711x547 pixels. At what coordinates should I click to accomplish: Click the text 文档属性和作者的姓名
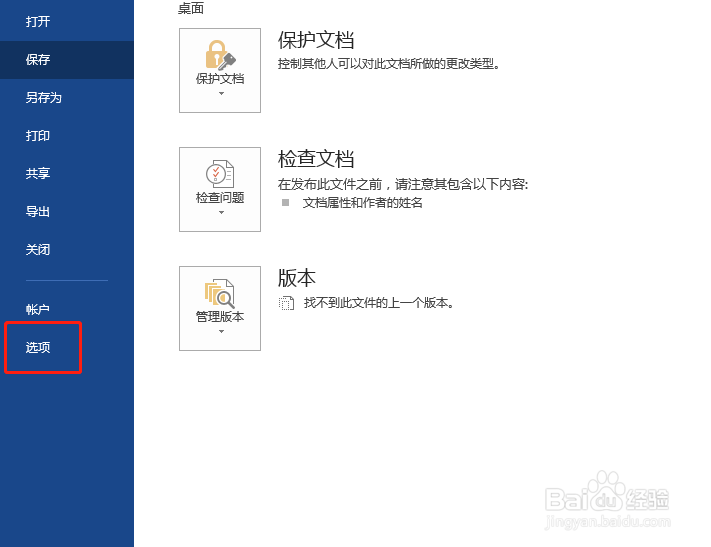tap(362, 203)
